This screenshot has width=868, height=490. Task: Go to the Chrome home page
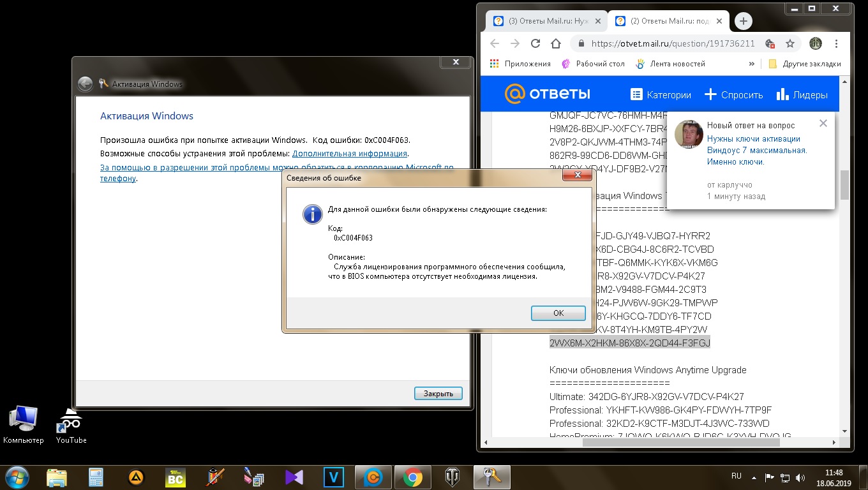coord(556,43)
